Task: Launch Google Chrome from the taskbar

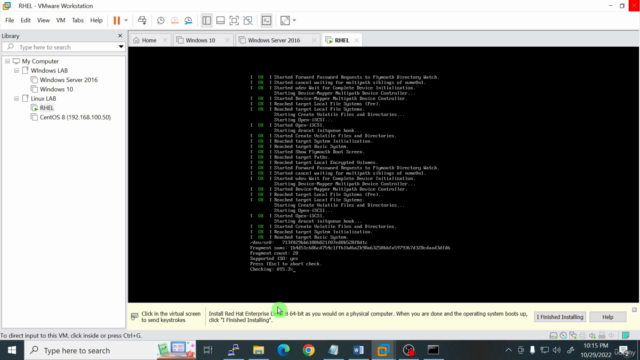Action: tap(309, 350)
